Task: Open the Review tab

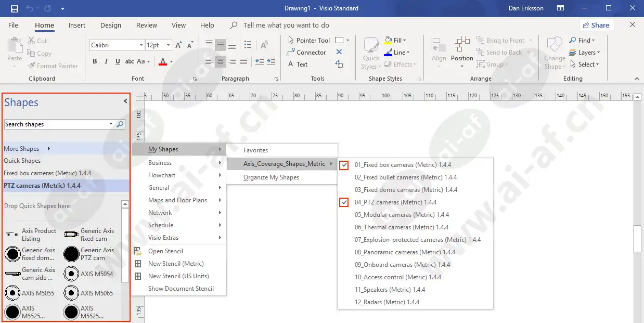Action: point(147,25)
